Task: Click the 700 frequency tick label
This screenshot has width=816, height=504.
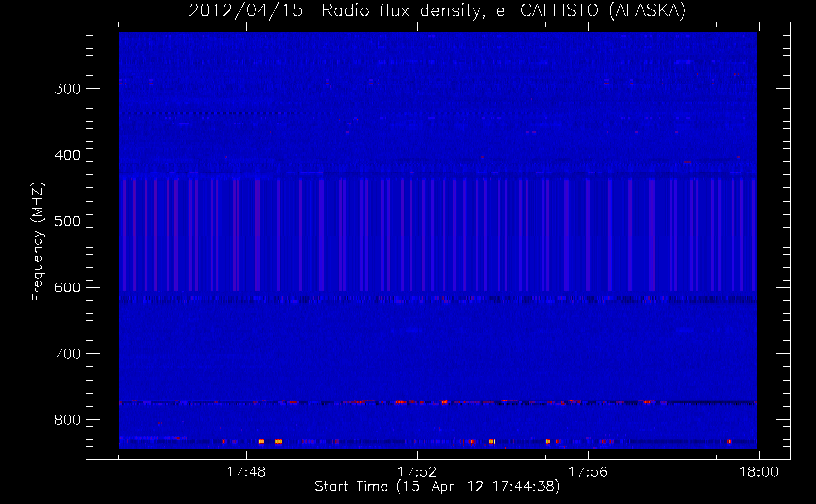Action: pos(68,354)
